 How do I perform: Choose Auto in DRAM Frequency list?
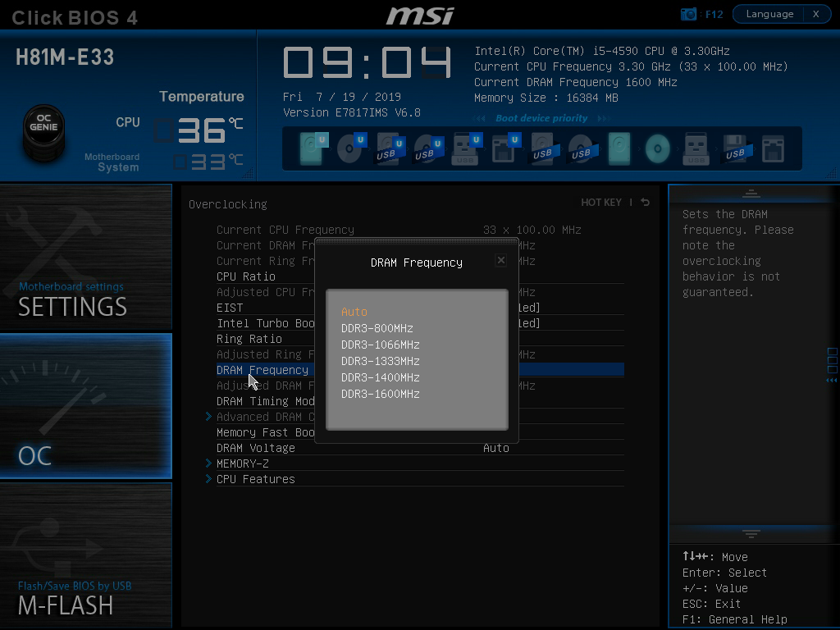pos(354,312)
